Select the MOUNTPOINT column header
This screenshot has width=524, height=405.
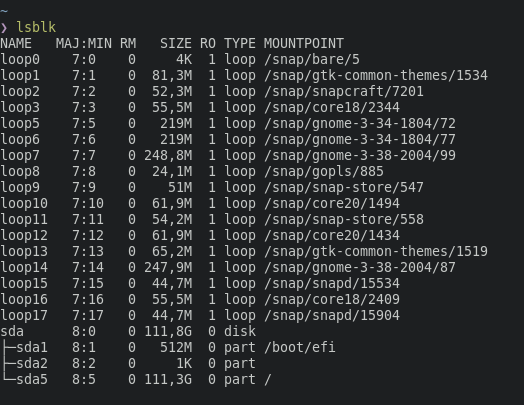pyautogui.click(x=304, y=43)
